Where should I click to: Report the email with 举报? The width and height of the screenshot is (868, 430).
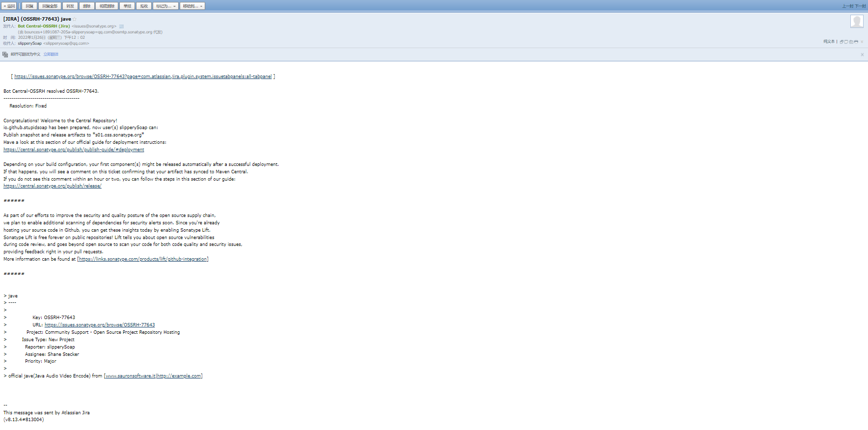point(127,6)
